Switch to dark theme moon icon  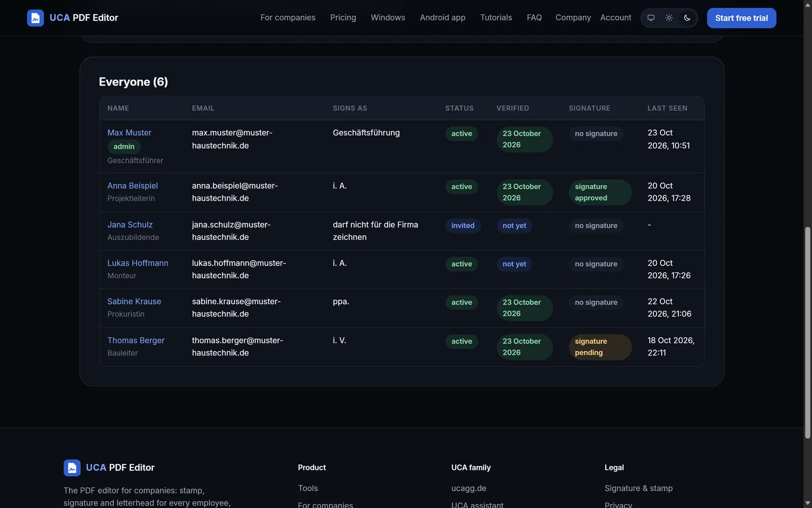[x=687, y=18]
